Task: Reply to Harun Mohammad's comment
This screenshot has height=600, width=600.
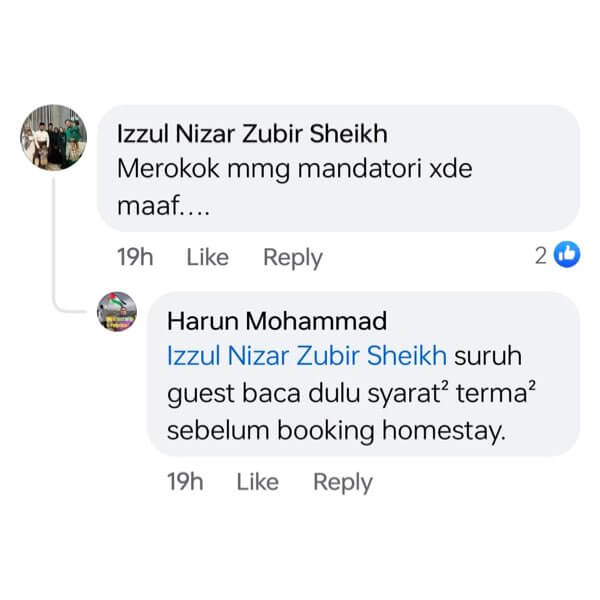Action: (x=343, y=482)
